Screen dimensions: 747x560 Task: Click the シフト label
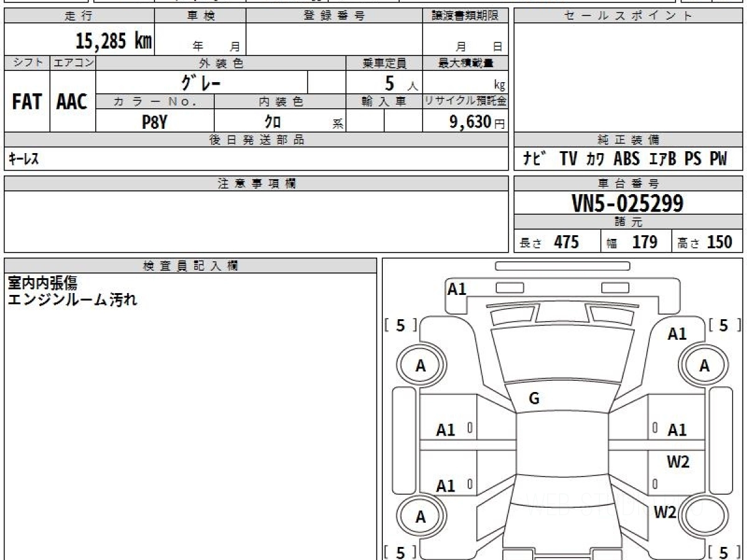[27, 63]
